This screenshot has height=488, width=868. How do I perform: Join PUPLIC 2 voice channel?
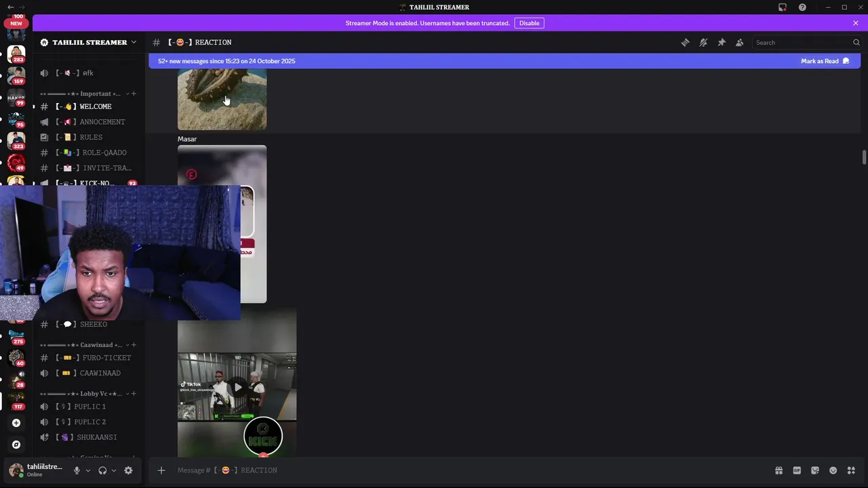pos(88,422)
